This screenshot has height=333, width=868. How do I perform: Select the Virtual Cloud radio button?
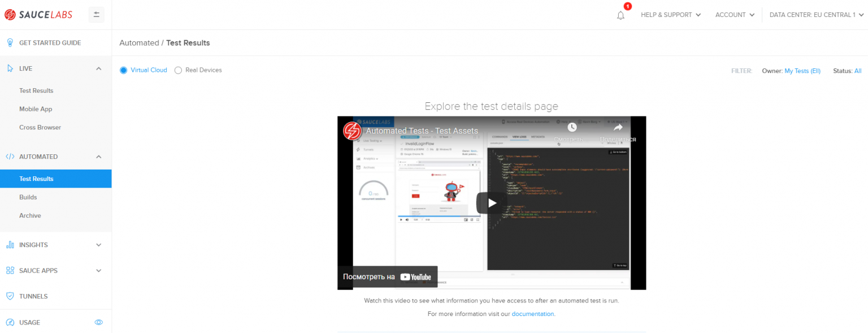[123, 70]
